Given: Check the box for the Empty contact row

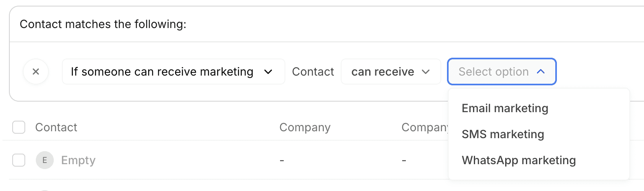Looking at the screenshot, I should pos(19,160).
